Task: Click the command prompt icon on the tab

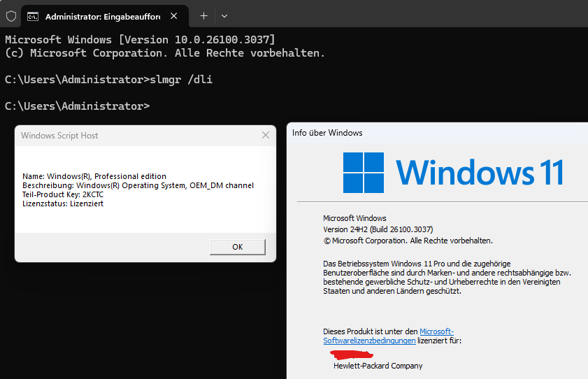Action: [33, 17]
